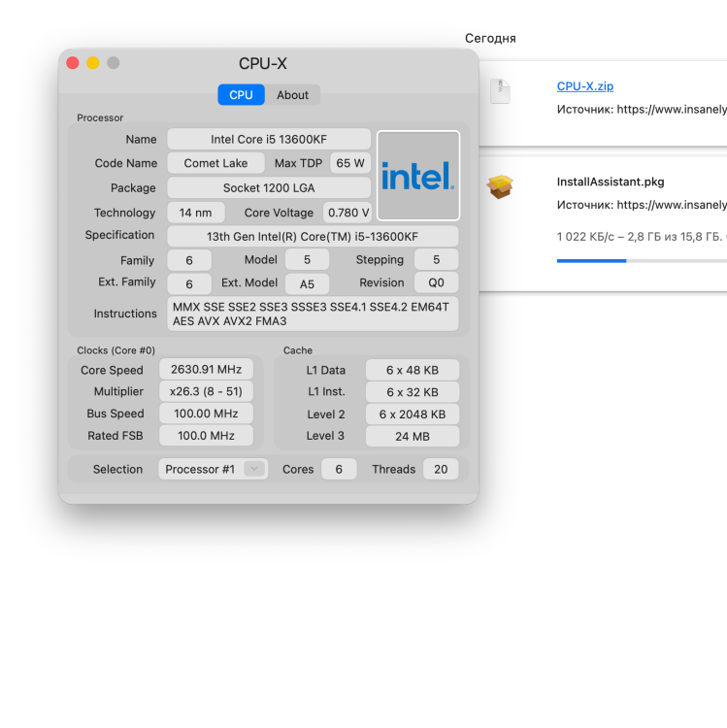Open the Processor #1 selection dropdown
The width and height of the screenshot is (727, 728).
pyautogui.click(x=214, y=469)
